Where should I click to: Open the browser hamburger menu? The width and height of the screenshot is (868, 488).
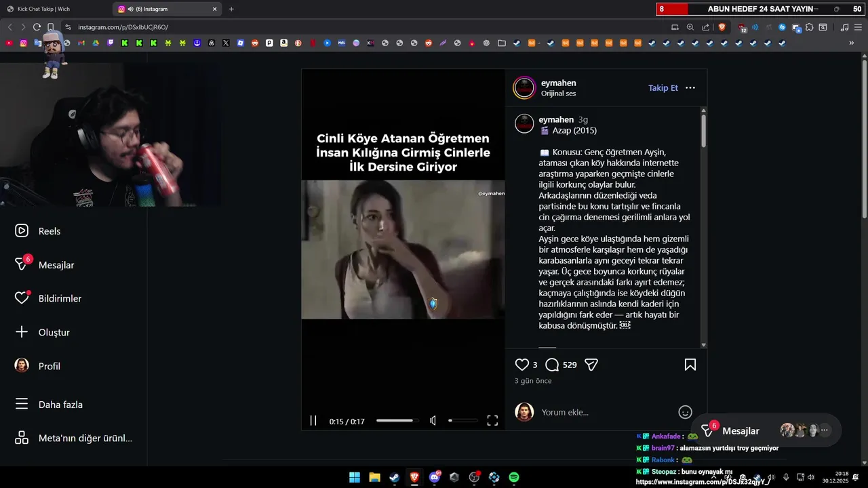tap(858, 27)
